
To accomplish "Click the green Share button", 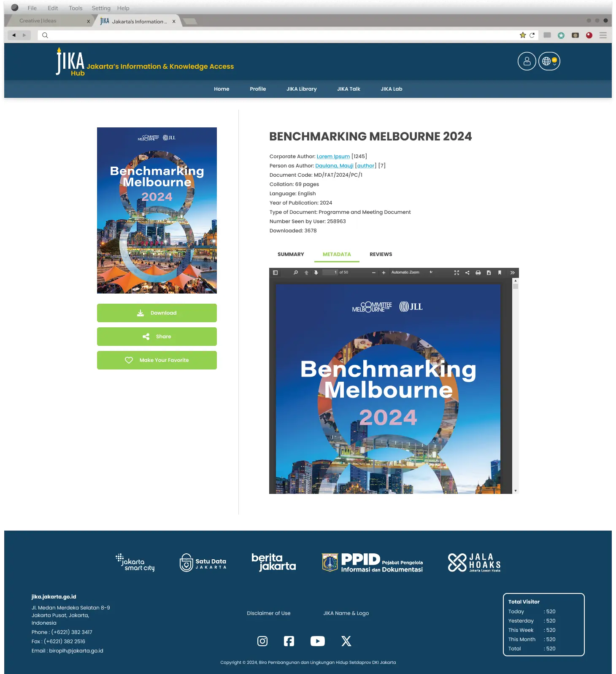I will (x=157, y=337).
